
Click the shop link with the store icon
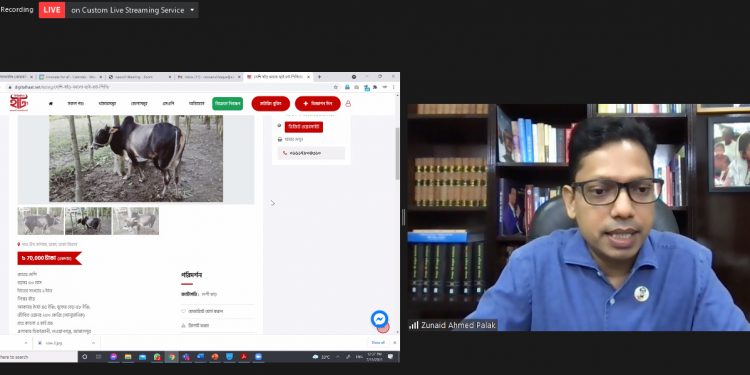point(290,139)
